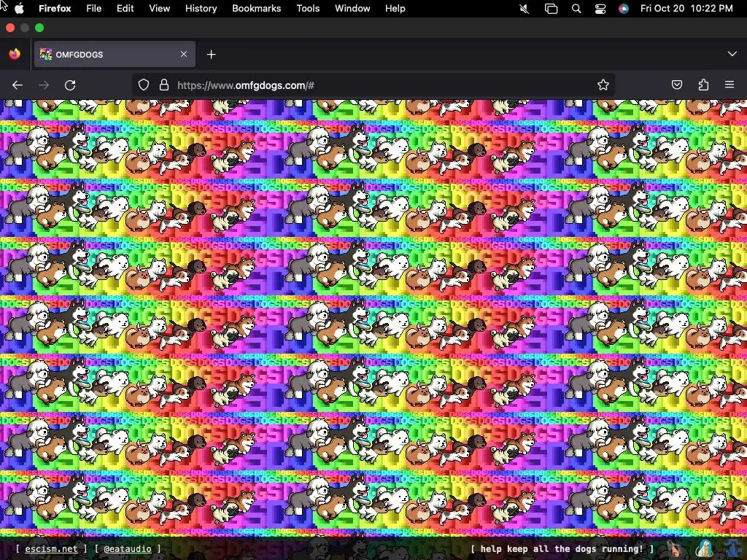Launch Siri from the menu bar
The image size is (747, 560).
click(x=624, y=9)
